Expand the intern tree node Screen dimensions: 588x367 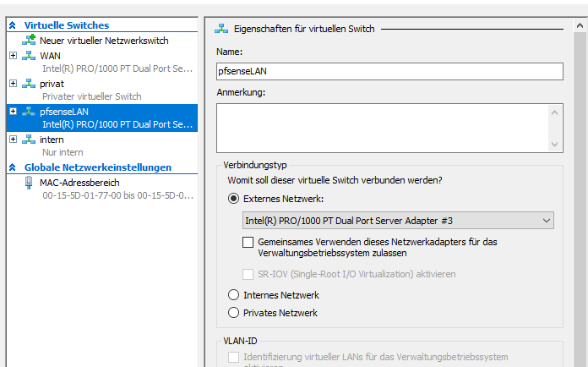tap(13, 140)
